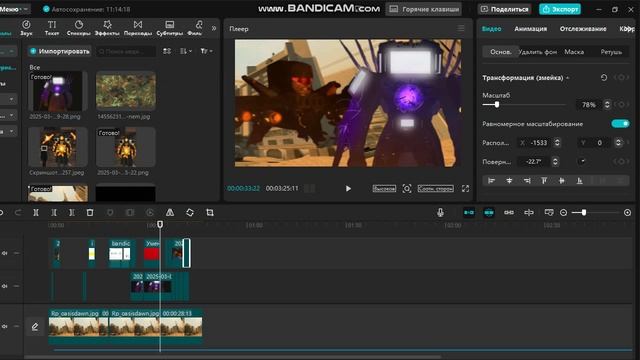Open the Стикеры (stickers) panel icon
The width and height of the screenshot is (640, 360).
click(78, 28)
